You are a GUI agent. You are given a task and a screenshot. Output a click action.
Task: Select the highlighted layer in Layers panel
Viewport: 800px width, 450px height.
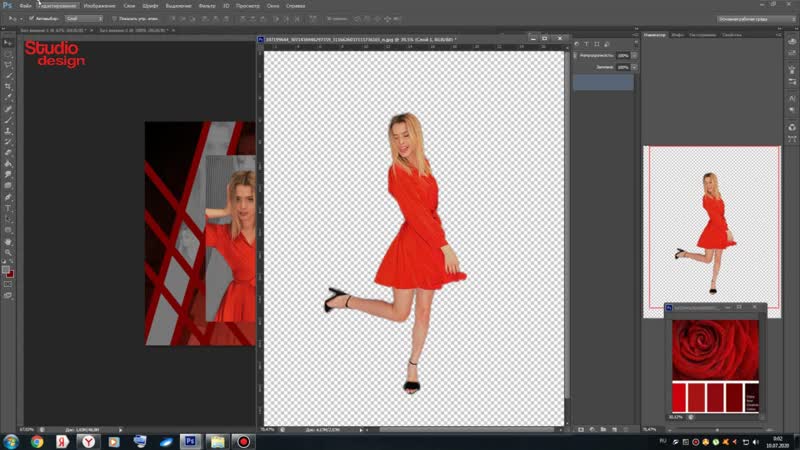(603, 82)
